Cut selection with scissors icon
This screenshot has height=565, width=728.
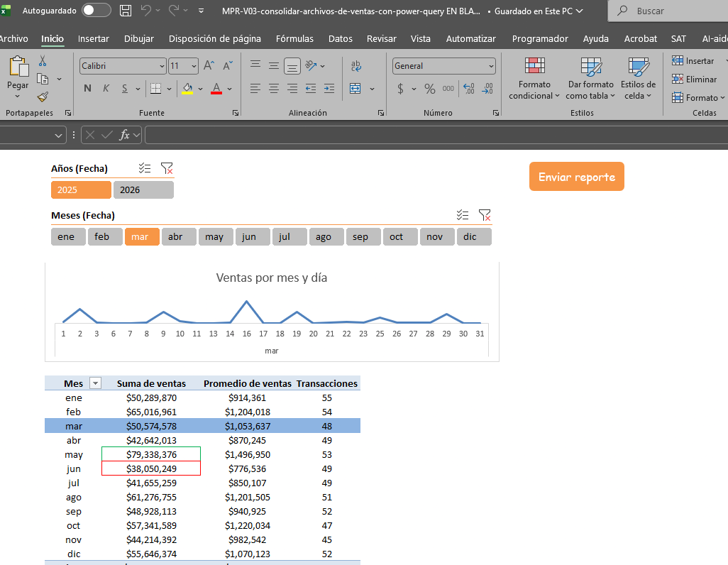43,60
